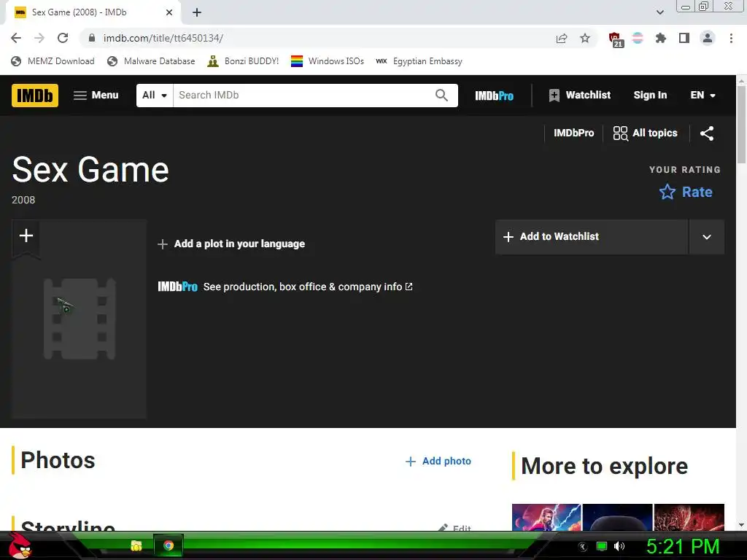This screenshot has height=560, width=747.
Task: View site info via padlock icon
Action: [x=92, y=38]
